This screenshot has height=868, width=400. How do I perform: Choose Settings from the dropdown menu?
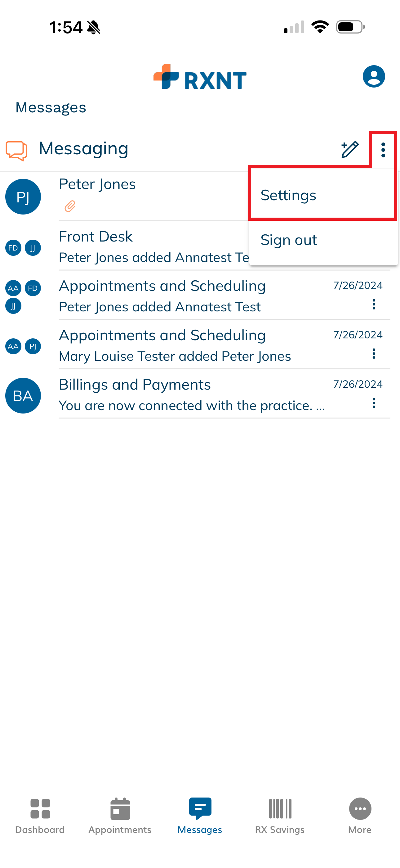click(x=288, y=196)
